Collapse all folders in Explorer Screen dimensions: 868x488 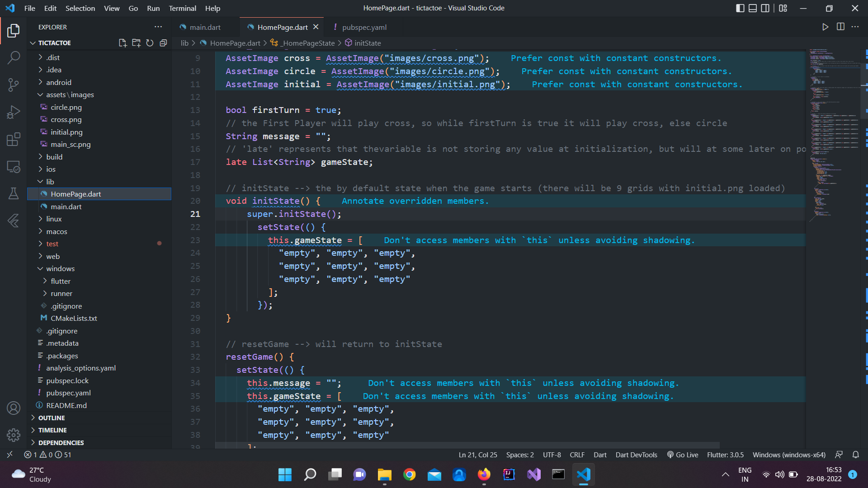coord(163,43)
